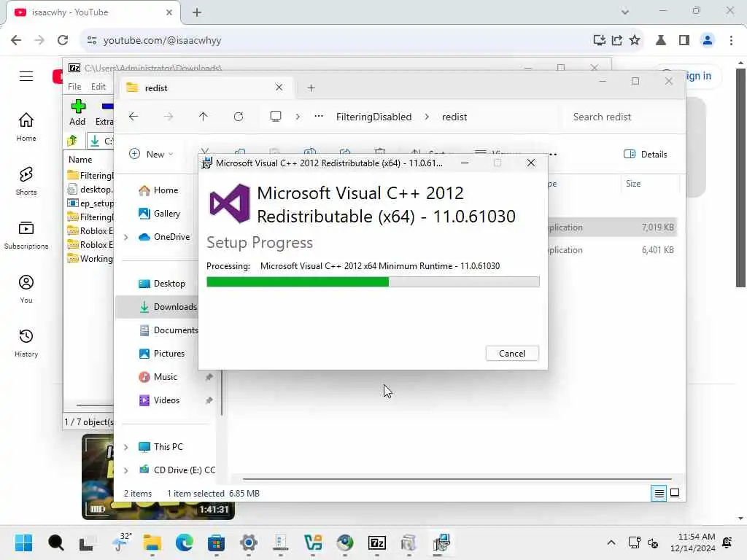This screenshot has width=747, height=560.
Task: Click the redist breadcrumb in address bar
Action: coord(454,117)
